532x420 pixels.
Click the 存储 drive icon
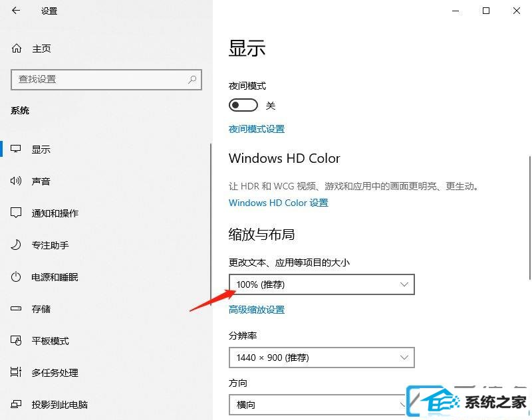click(15, 308)
